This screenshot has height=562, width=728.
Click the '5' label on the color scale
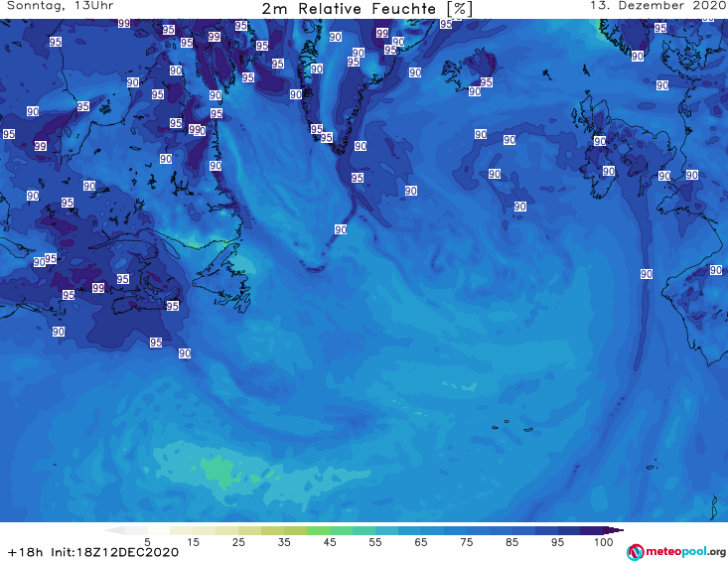pos(147,542)
